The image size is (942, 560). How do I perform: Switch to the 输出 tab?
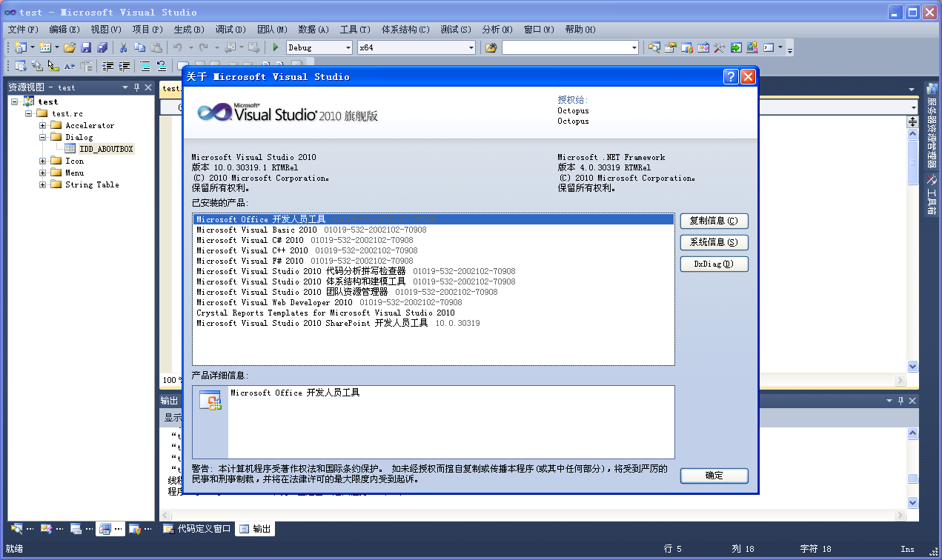256,529
